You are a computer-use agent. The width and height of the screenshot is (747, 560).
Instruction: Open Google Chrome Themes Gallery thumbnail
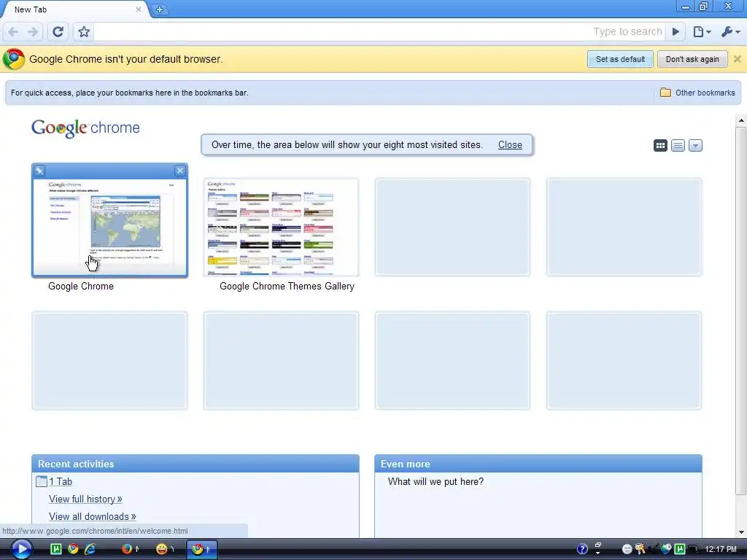click(x=281, y=227)
